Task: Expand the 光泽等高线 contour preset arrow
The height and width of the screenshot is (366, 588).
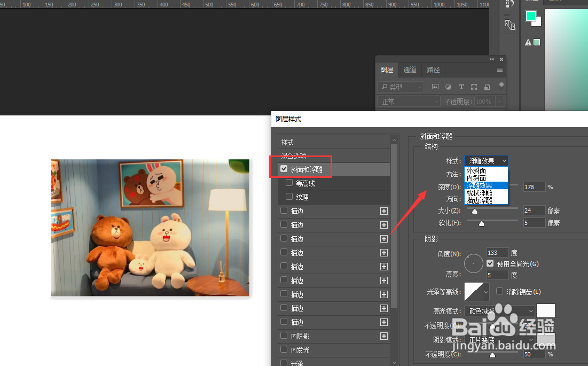Action: click(487, 292)
